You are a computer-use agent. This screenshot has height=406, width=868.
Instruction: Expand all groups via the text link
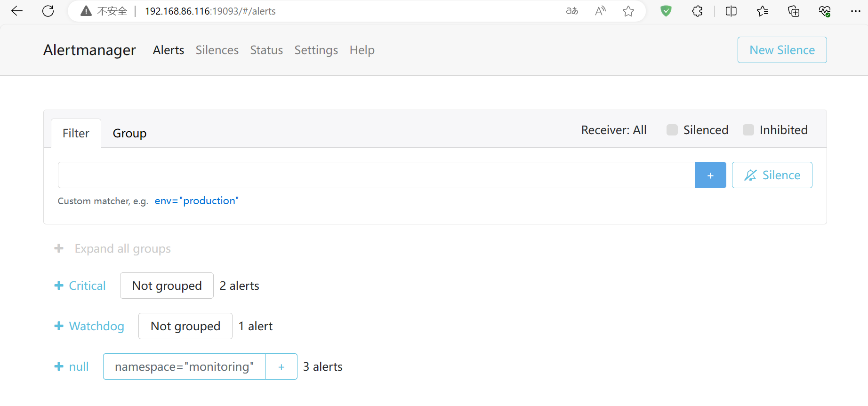tap(122, 248)
